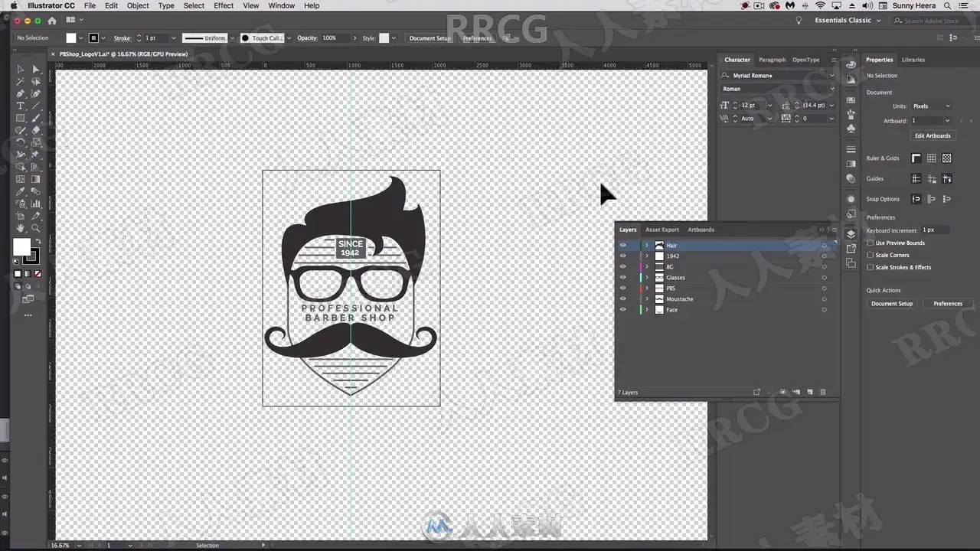Viewport: 980px width, 551px height.
Task: Pick the Magic Wand tool
Action: 21,81
